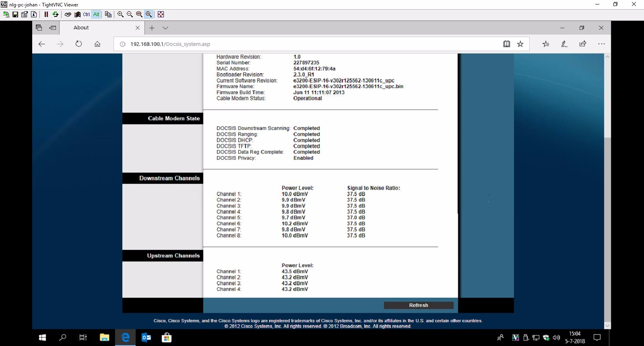This screenshot has width=644, height=346.
Task: Go to browser home page
Action: point(97,44)
